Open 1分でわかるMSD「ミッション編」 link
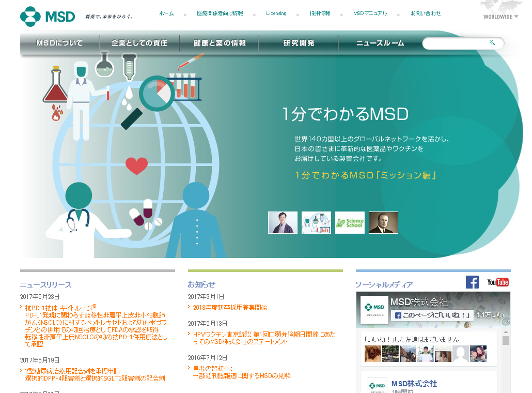Viewport: 532px width, 393px height. pyautogui.click(x=365, y=175)
